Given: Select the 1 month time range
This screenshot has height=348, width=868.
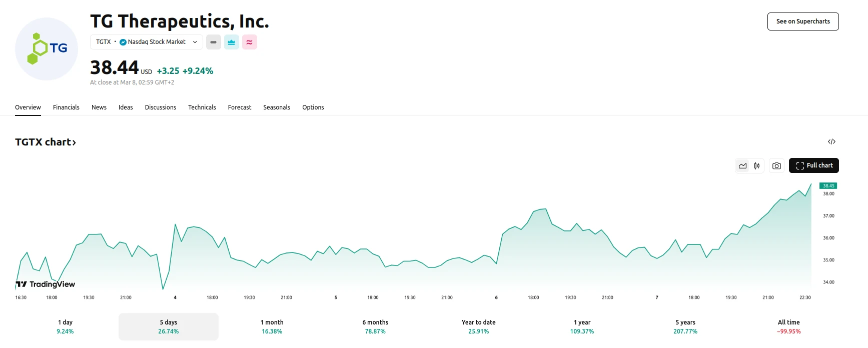Looking at the screenshot, I should [x=272, y=326].
